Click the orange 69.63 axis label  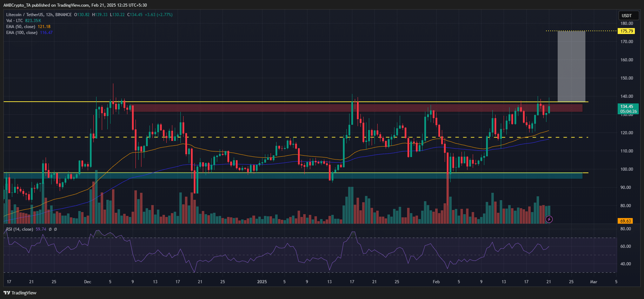[625, 221]
